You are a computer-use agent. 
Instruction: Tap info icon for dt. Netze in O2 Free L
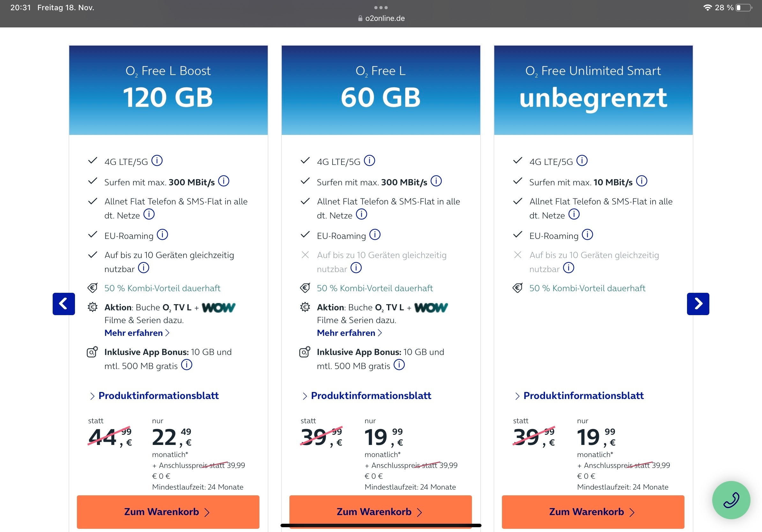(x=362, y=214)
